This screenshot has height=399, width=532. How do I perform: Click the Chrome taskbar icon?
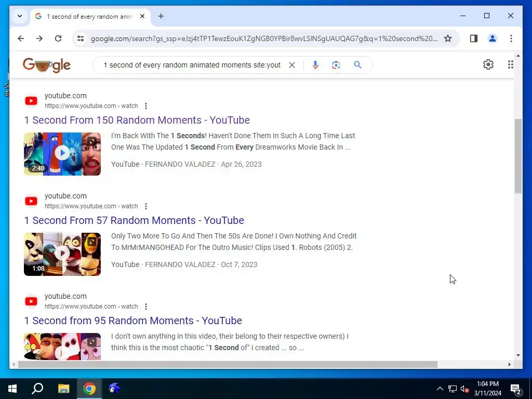point(89,389)
